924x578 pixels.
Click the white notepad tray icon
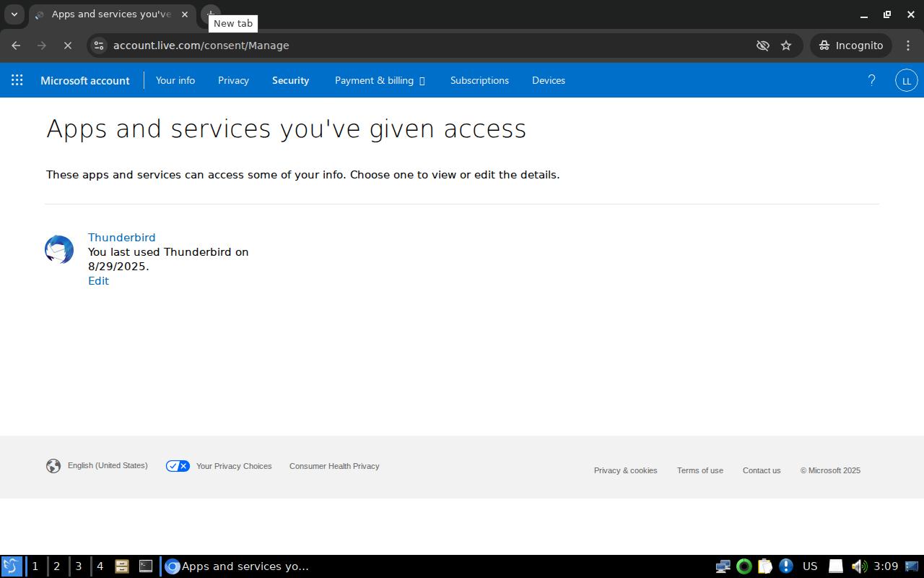835,566
